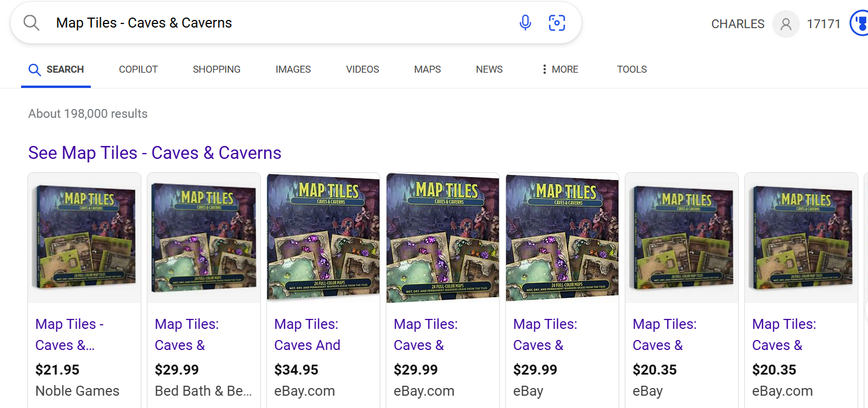Click the About 198,000 results text

(88, 114)
